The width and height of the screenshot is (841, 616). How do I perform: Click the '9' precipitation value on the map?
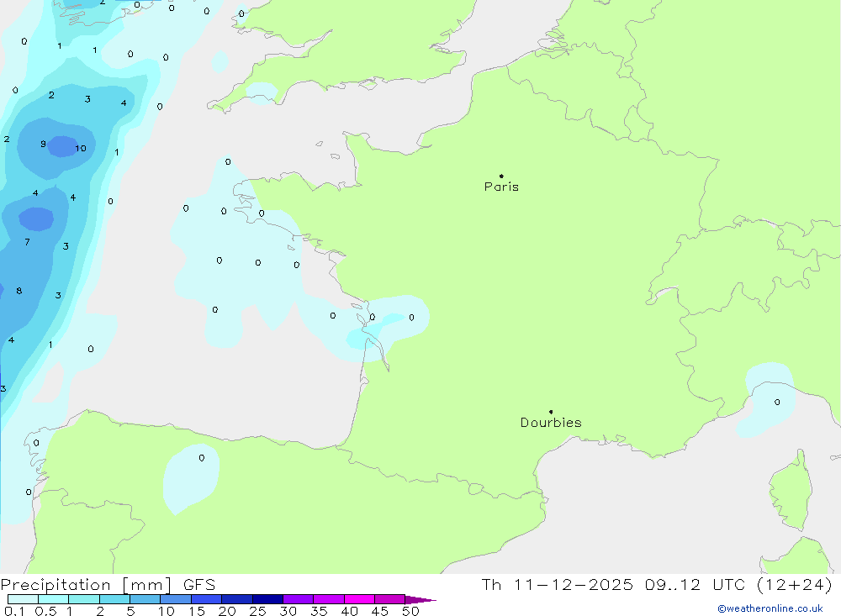(x=44, y=144)
